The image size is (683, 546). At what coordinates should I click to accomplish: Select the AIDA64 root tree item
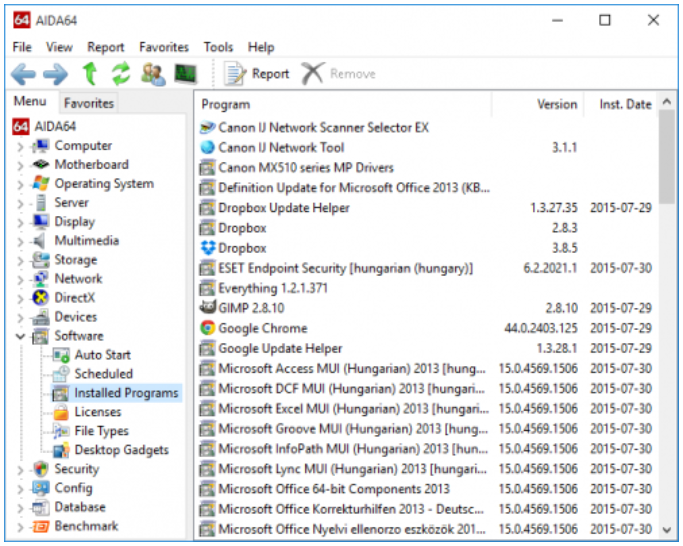click(44, 126)
